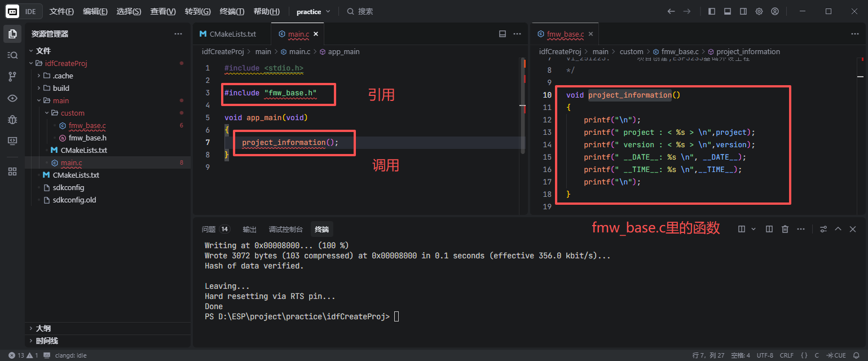Image resolution: width=868 pixels, height=361 pixels.
Task: Kill terminal with the trash icon
Action: pyautogui.click(x=785, y=229)
